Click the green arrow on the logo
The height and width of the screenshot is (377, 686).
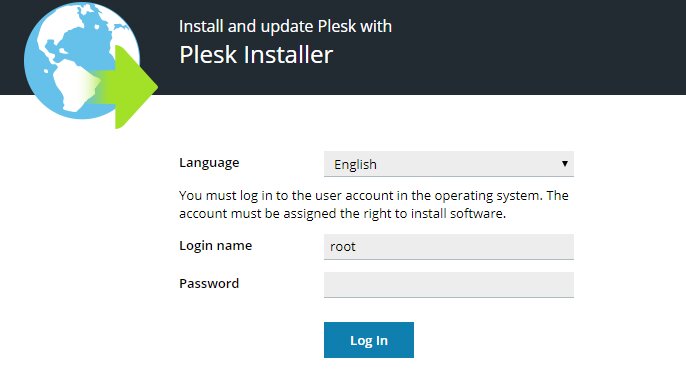pyautogui.click(x=131, y=87)
